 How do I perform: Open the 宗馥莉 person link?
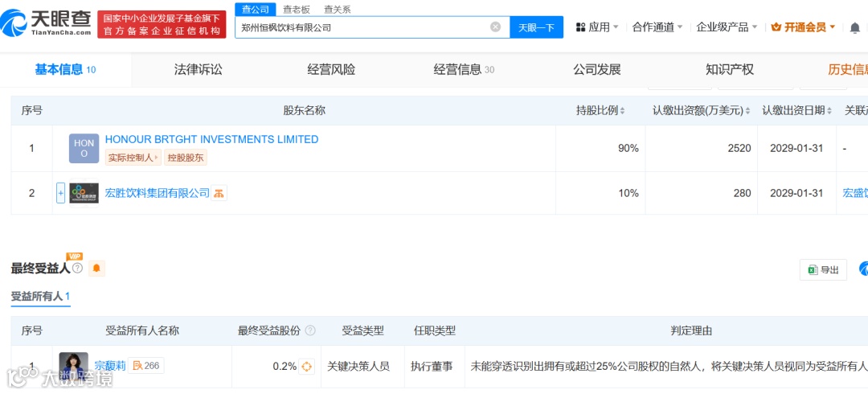pyautogui.click(x=110, y=366)
